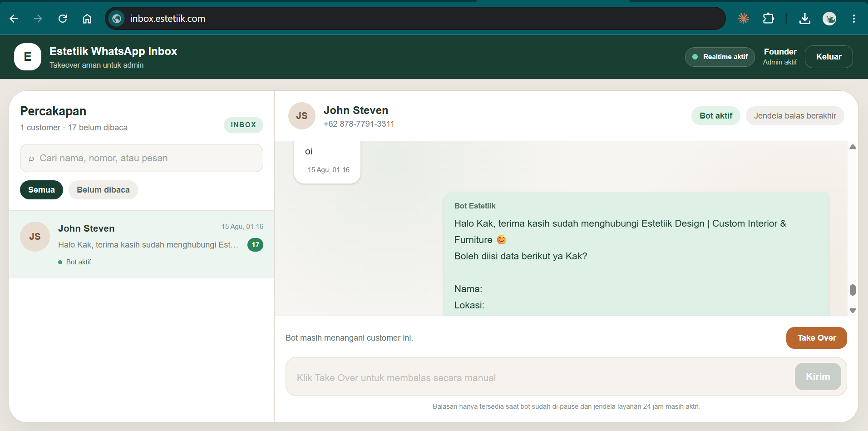Viewport: 868px width, 431px height.
Task: Focus the conversation search field
Action: [142, 158]
